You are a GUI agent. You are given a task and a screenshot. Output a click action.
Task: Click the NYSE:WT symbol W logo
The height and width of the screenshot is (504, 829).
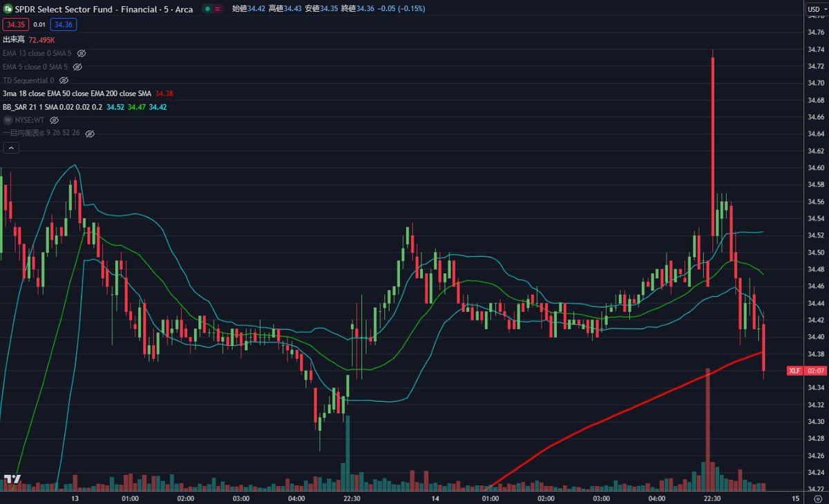(8, 120)
